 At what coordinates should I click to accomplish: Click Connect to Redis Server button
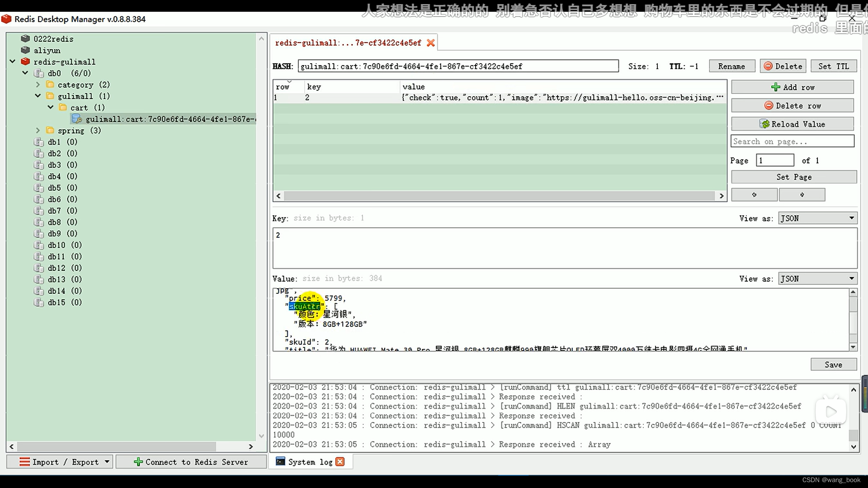coord(191,462)
